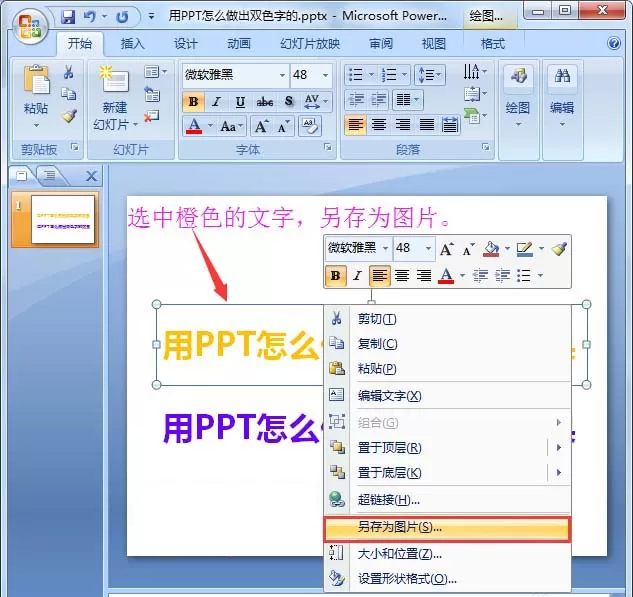Viewport: 633px width, 597px height.
Task: Reset the slide layout icon
Action: (x=152, y=94)
